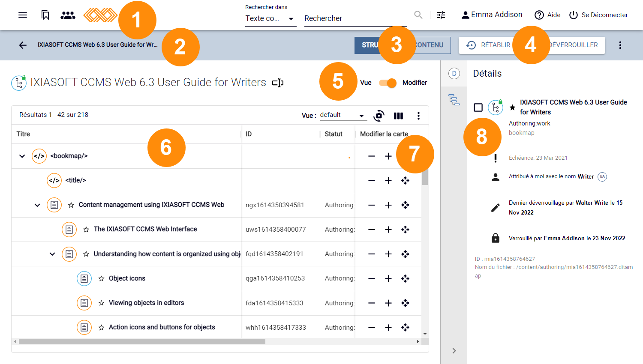Click the table scroll-right arrow
643x364 pixels.
tap(418, 342)
